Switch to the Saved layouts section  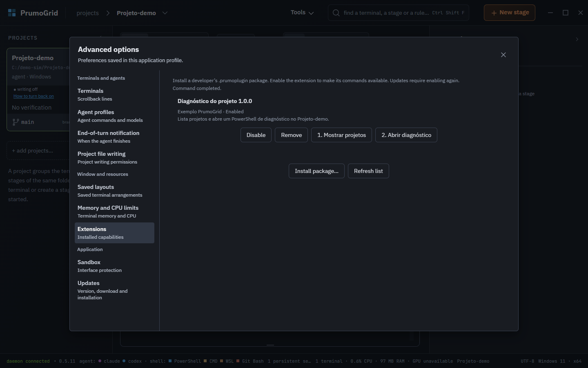(114, 191)
